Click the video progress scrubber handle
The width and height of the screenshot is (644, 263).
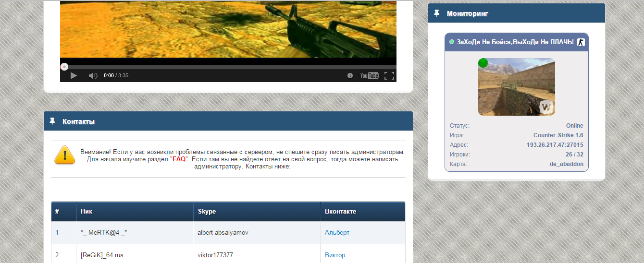(x=64, y=67)
